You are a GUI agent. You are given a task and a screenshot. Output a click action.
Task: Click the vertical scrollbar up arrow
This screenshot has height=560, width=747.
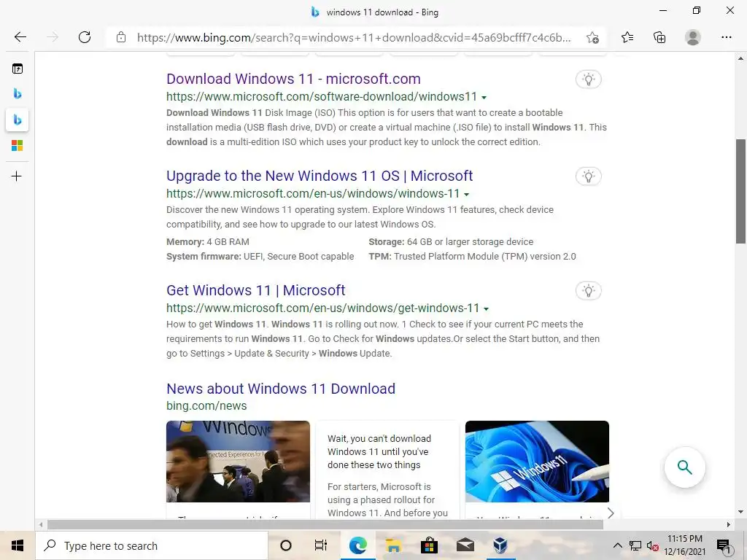[x=740, y=58]
